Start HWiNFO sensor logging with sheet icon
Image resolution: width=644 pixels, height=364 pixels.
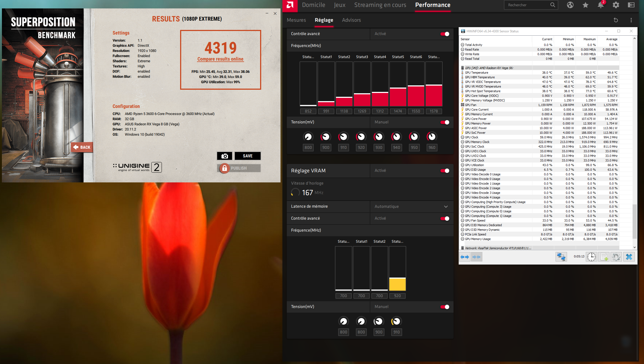click(604, 257)
